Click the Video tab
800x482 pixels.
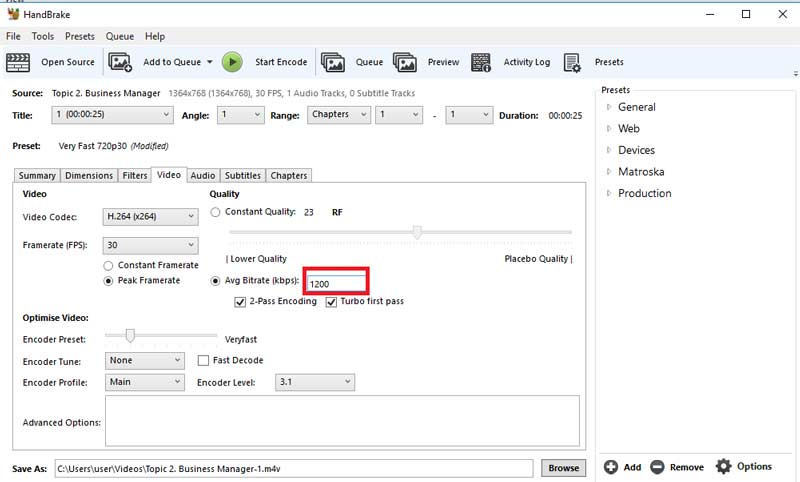point(169,174)
